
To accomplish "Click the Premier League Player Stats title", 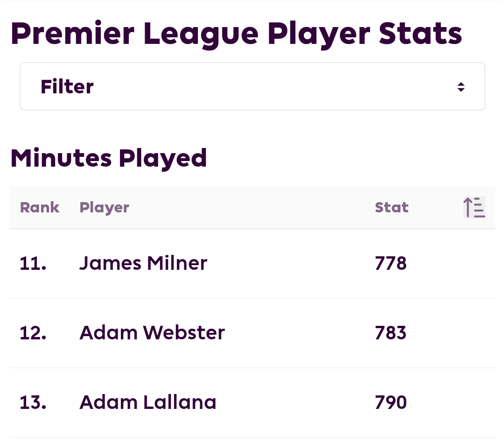I will (236, 35).
